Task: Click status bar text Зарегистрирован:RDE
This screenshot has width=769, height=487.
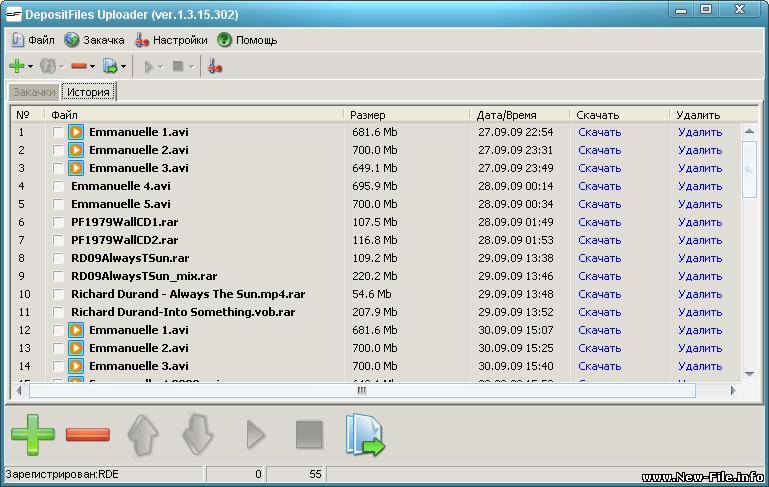Action: [x=62, y=474]
